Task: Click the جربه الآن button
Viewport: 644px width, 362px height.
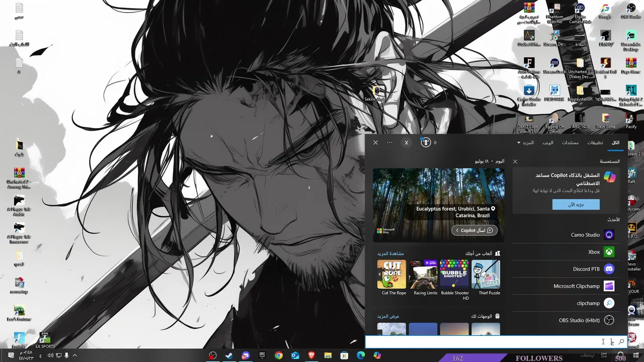Action: point(576,205)
